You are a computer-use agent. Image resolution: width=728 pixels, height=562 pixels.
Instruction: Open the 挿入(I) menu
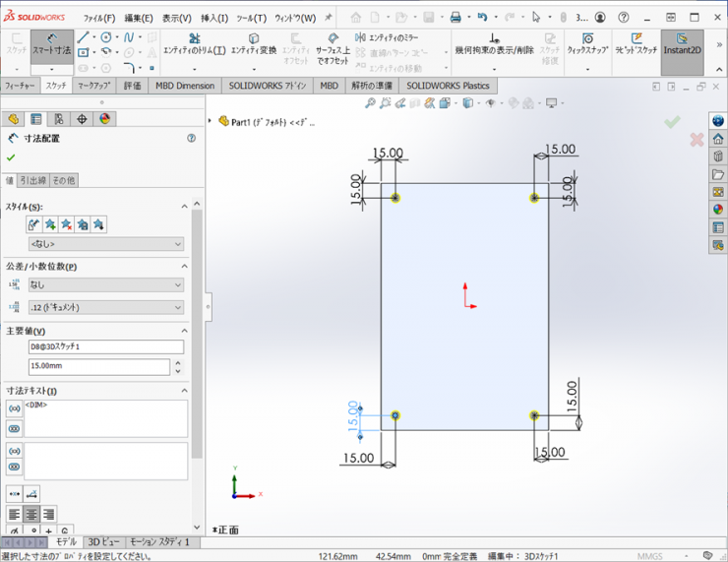pyautogui.click(x=213, y=18)
